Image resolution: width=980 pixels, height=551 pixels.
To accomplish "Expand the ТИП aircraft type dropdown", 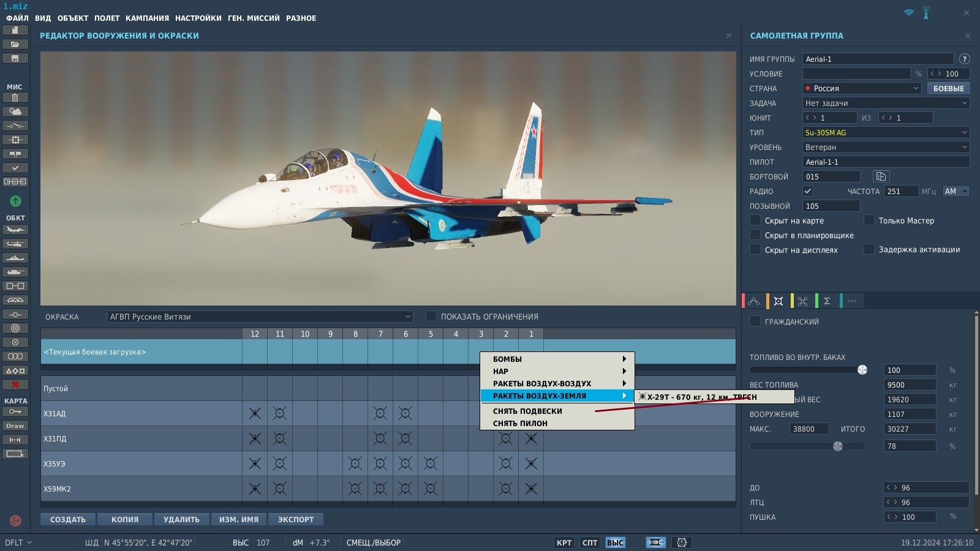I will coord(886,132).
